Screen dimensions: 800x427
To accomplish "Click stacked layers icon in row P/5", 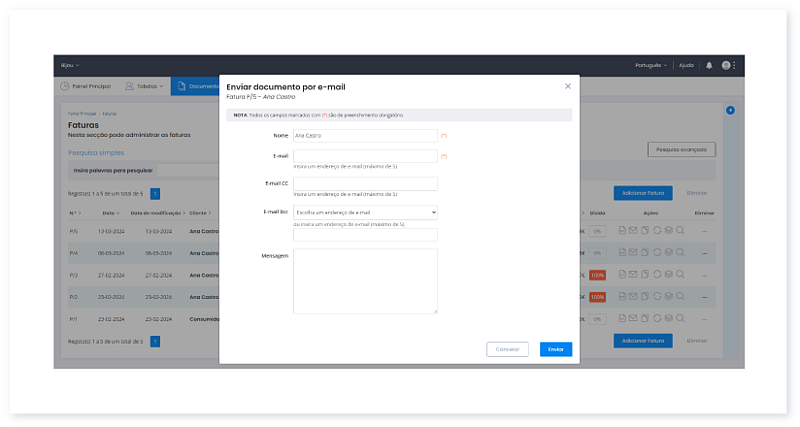I will point(668,231).
